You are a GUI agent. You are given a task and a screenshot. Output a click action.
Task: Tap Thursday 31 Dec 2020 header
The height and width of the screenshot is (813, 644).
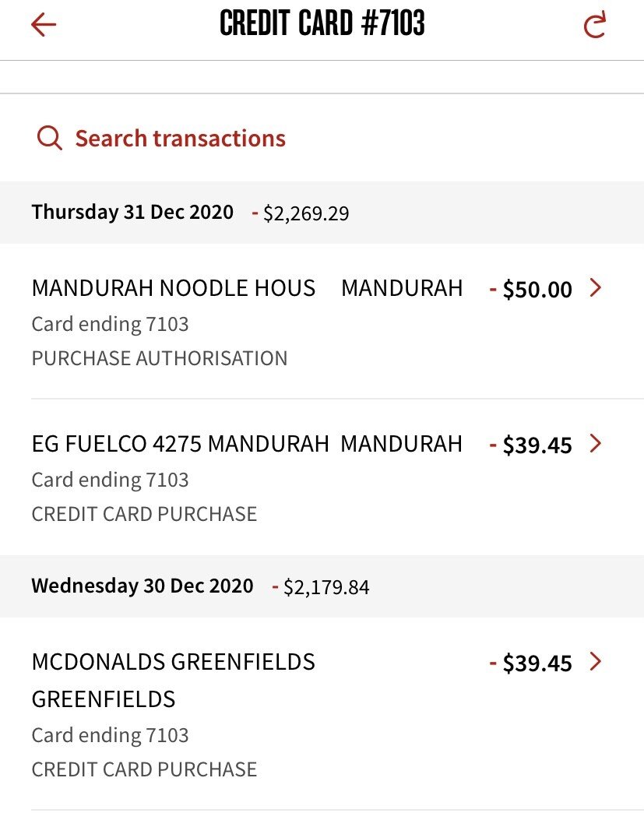click(132, 212)
